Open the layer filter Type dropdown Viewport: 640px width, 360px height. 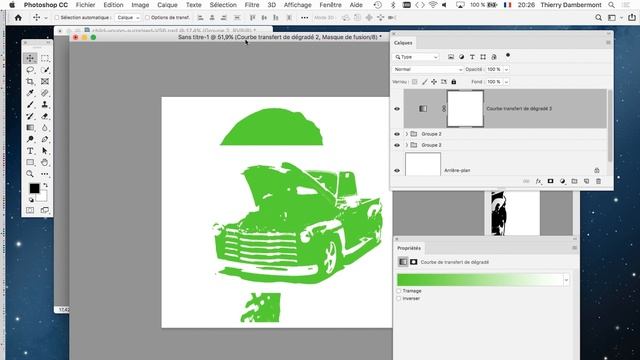click(416, 57)
